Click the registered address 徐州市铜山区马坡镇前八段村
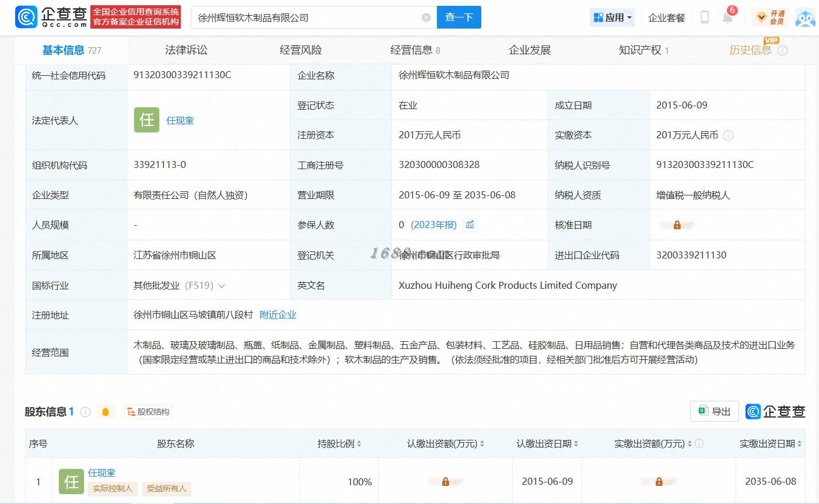Viewport: 819px width, 504px height. (x=193, y=315)
